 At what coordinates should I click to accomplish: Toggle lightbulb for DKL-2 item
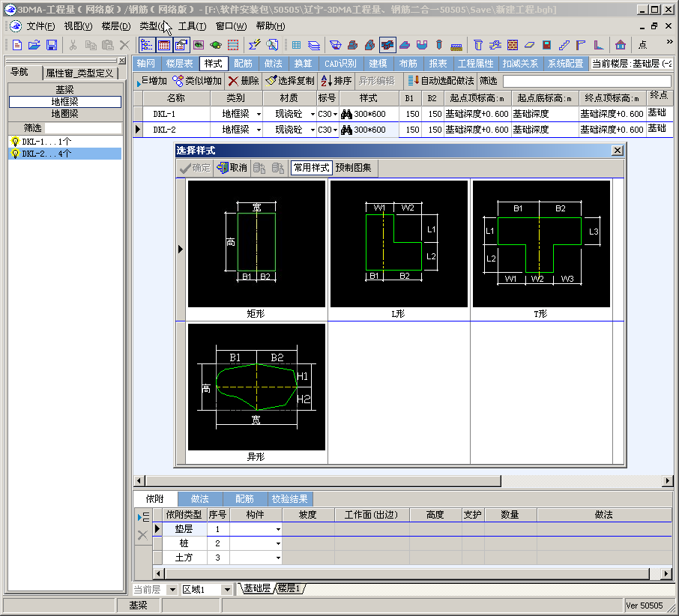[16, 154]
